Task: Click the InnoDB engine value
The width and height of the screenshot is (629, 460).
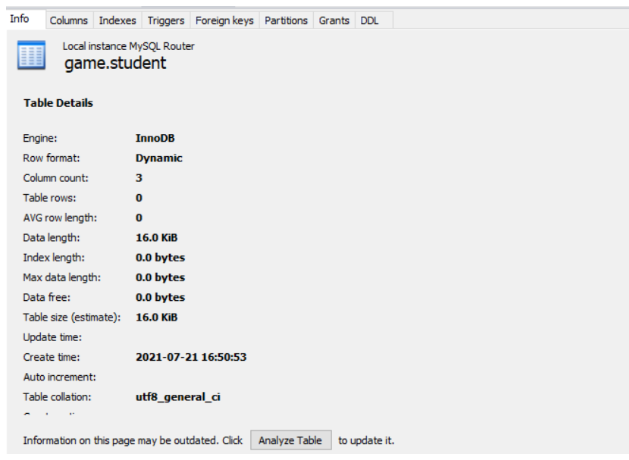Action: click(x=155, y=138)
